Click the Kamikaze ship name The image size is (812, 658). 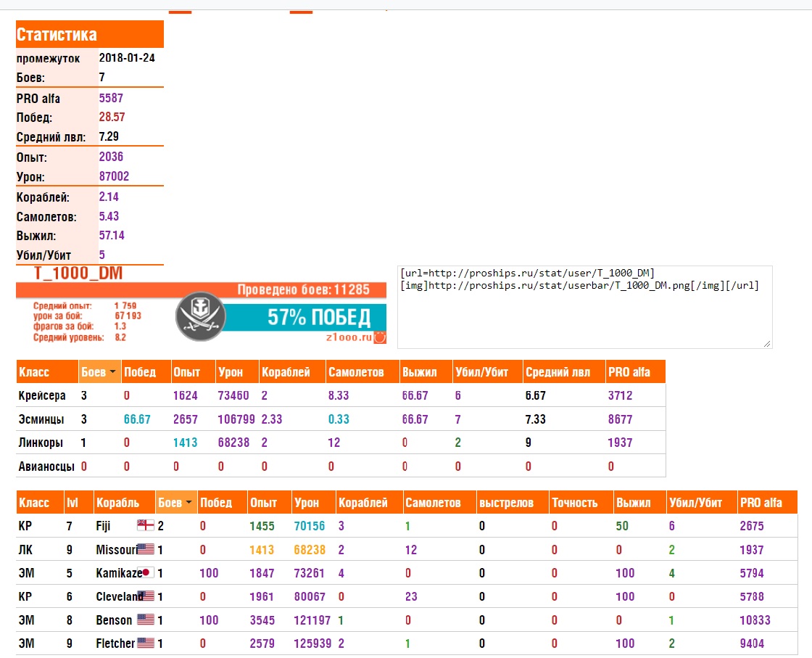[x=119, y=573]
